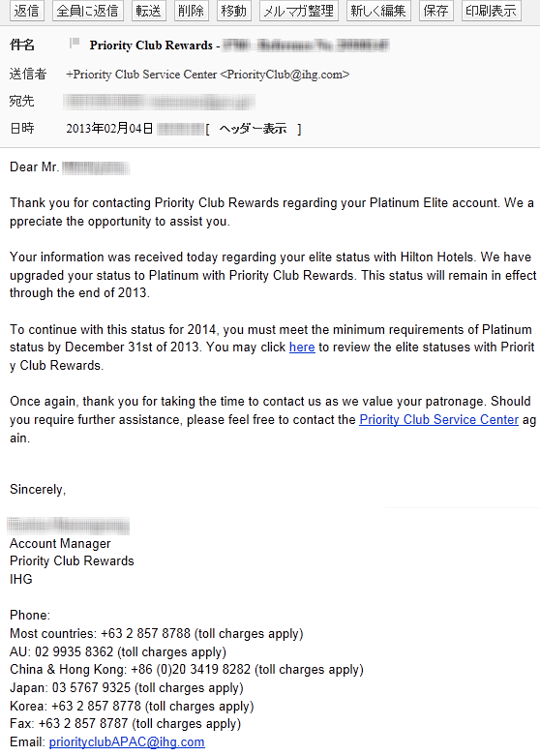The height and width of the screenshot is (756, 540).
Task: Delete the message using 削除
Action: (x=191, y=11)
